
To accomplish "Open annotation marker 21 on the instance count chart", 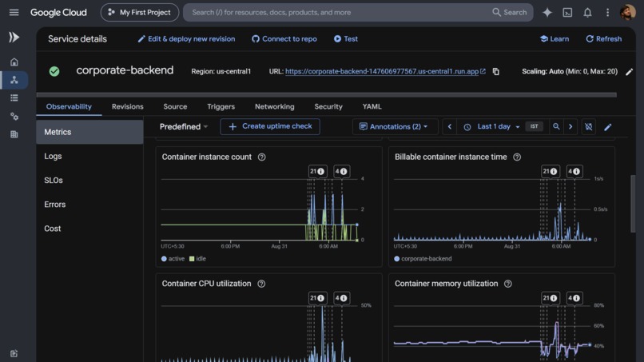I will tap(317, 171).
